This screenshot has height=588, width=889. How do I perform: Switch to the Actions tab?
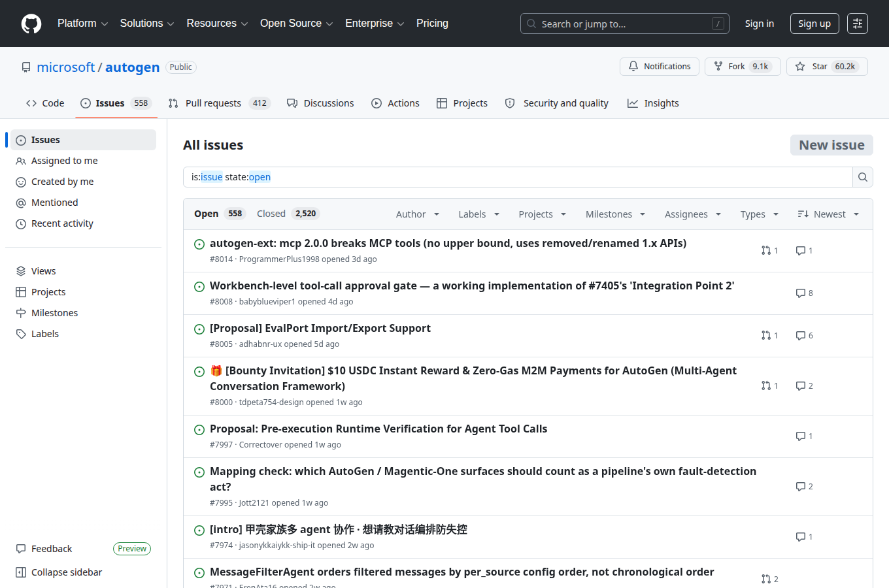tap(395, 103)
